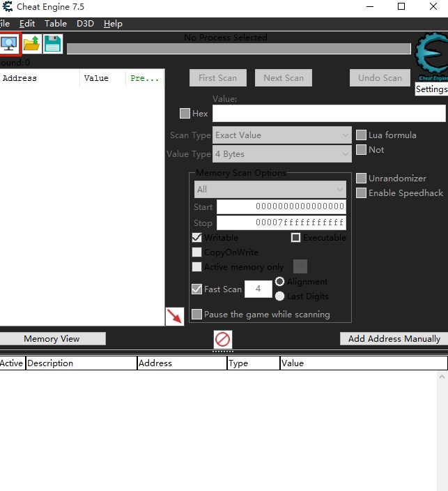Open the Memory View button
This screenshot has width=448, height=491.
tap(52, 339)
